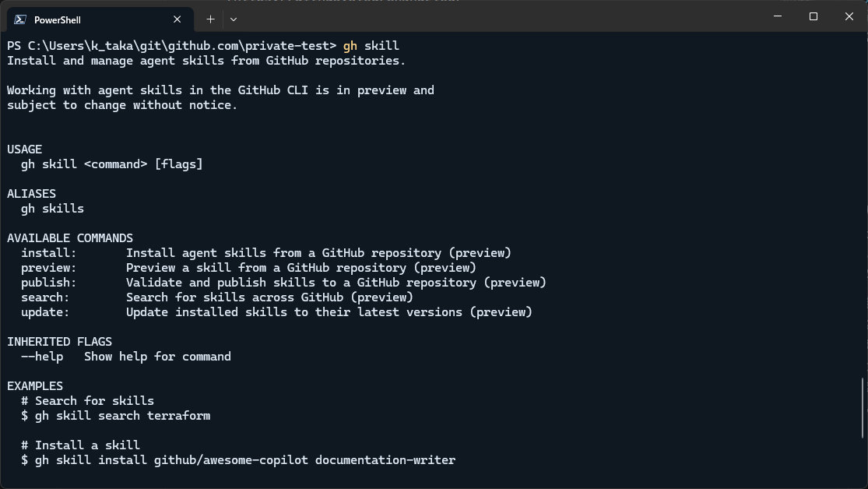Click the vertical scrollbar thumb
This screenshot has height=489, width=868.
(x=863, y=408)
